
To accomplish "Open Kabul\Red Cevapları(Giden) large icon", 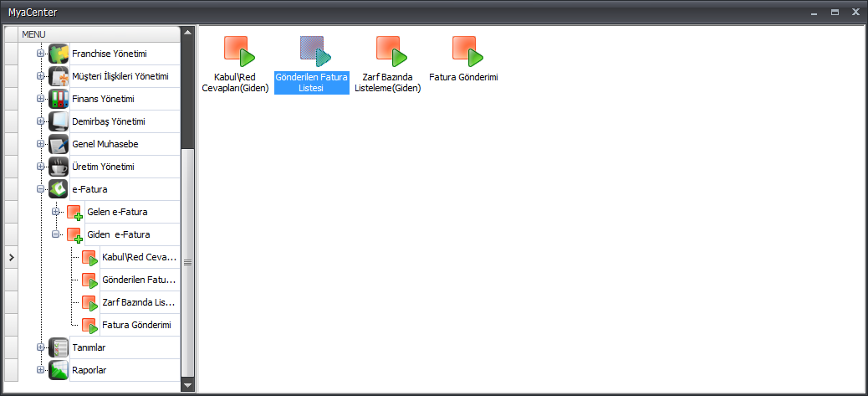I will (239, 50).
